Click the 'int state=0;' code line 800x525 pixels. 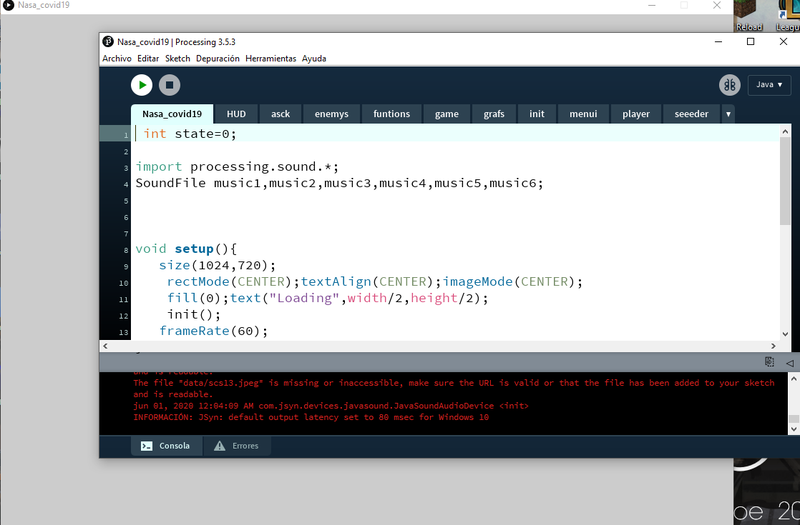point(190,134)
